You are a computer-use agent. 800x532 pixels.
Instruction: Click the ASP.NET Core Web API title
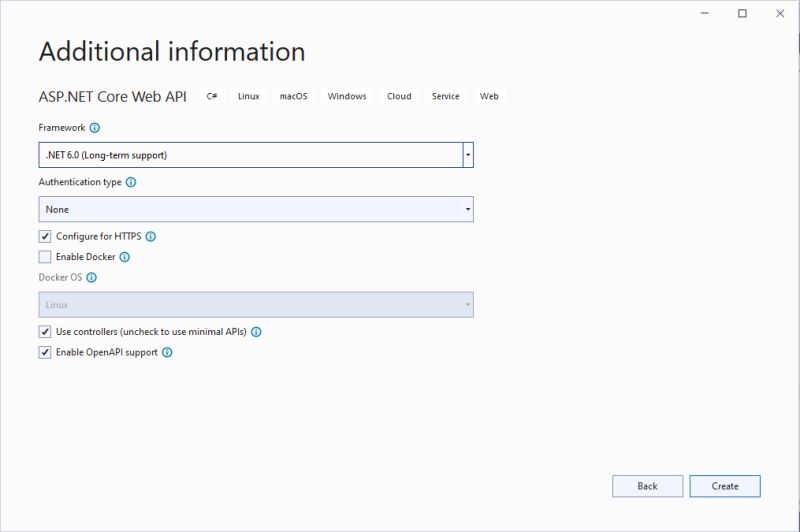click(x=113, y=97)
